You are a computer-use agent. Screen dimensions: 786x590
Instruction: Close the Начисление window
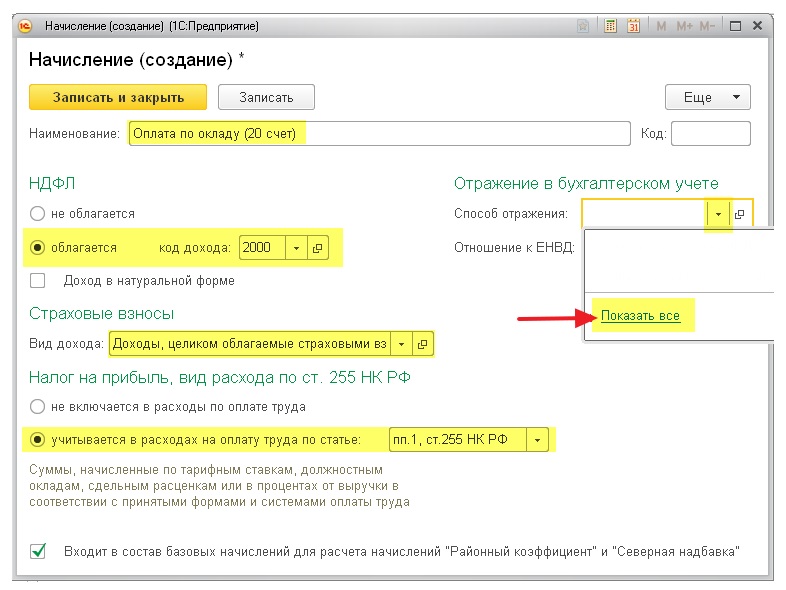pyautogui.click(x=757, y=26)
